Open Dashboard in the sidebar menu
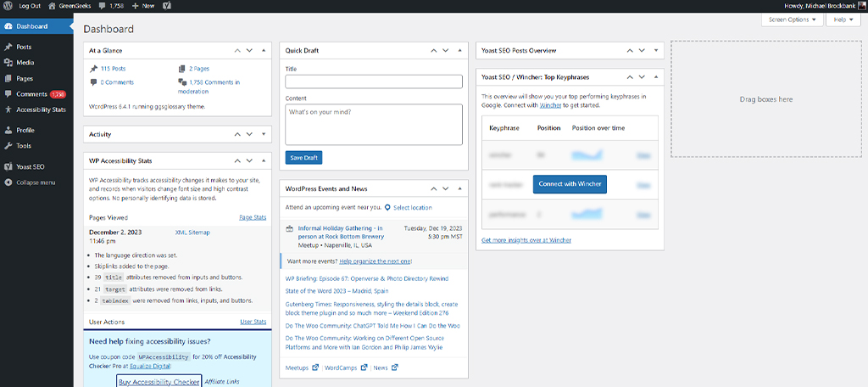 [36, 26]
